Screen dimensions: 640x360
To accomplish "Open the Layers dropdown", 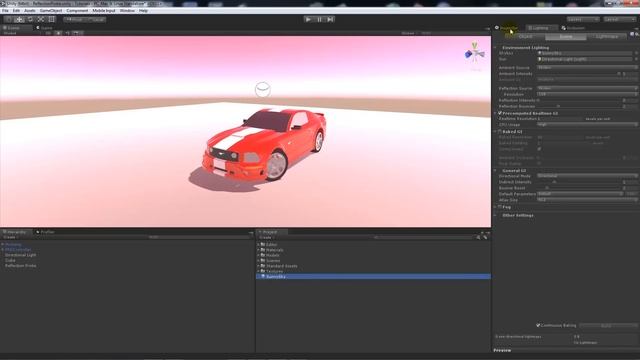I will click(x=582, y=19).
